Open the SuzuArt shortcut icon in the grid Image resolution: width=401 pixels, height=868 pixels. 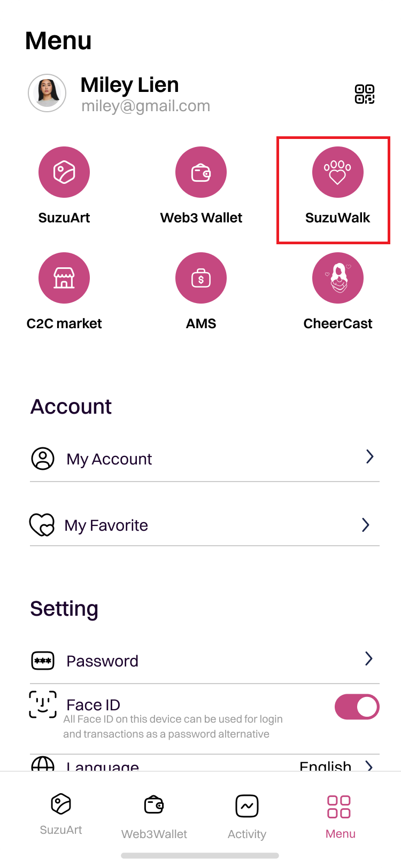coord(64,172)
